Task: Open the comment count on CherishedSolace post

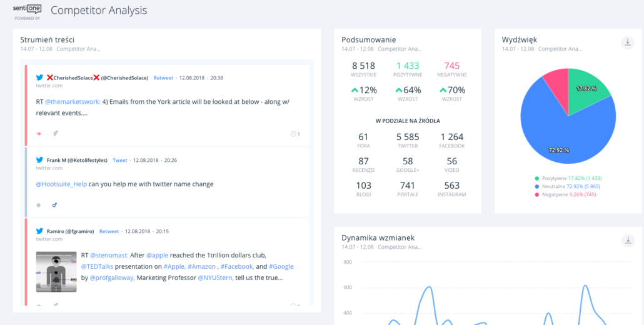Action: 295,134
